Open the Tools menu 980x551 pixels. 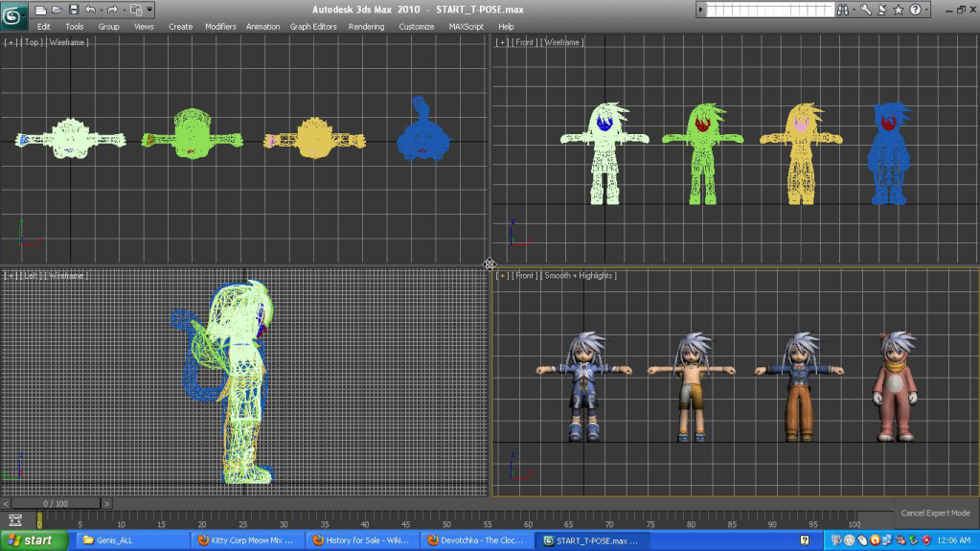75,27
